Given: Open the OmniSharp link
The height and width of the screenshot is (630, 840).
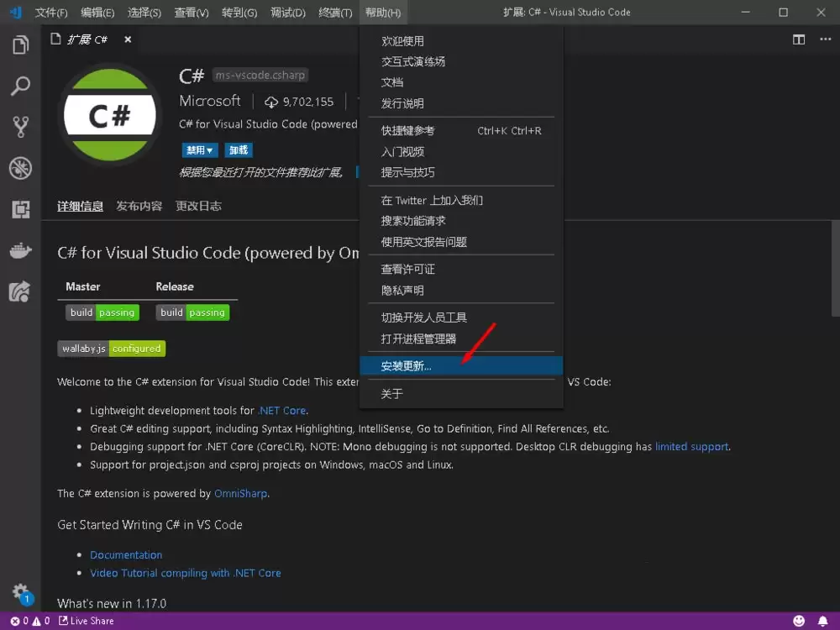Looking at the screenshot, I should point(240,493).
